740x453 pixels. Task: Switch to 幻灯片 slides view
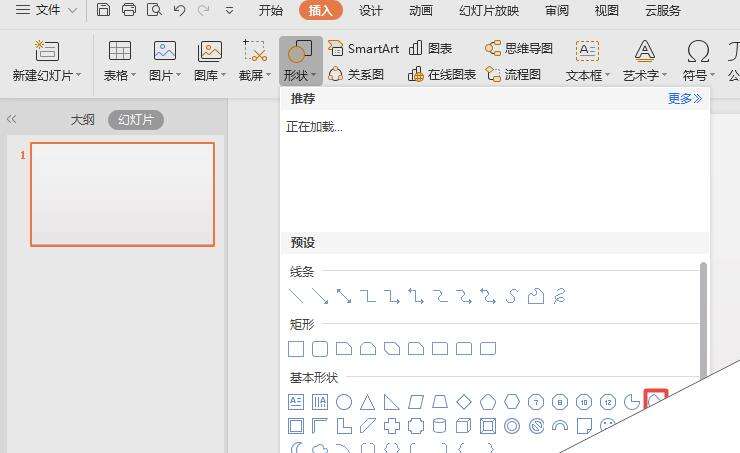coord(135,120)
